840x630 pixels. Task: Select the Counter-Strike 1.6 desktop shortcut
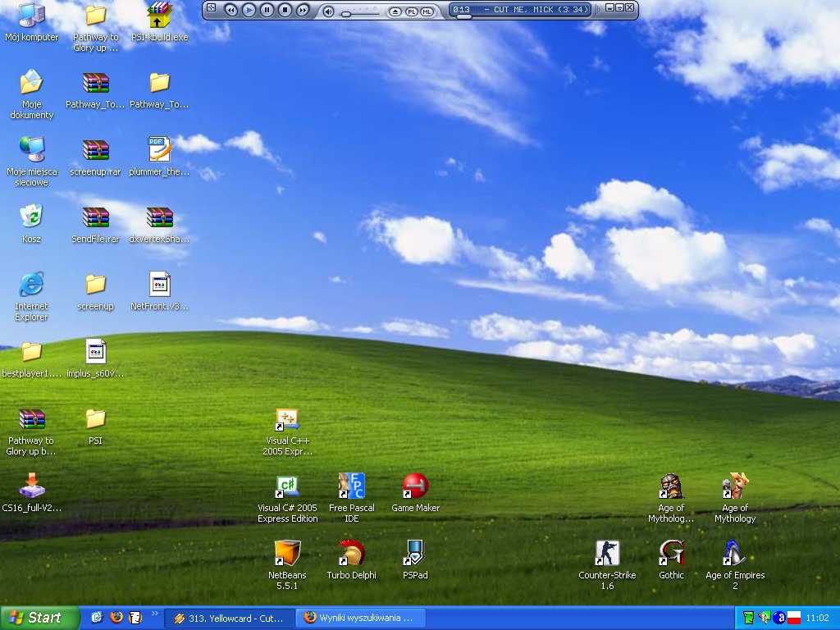point(607,564)
